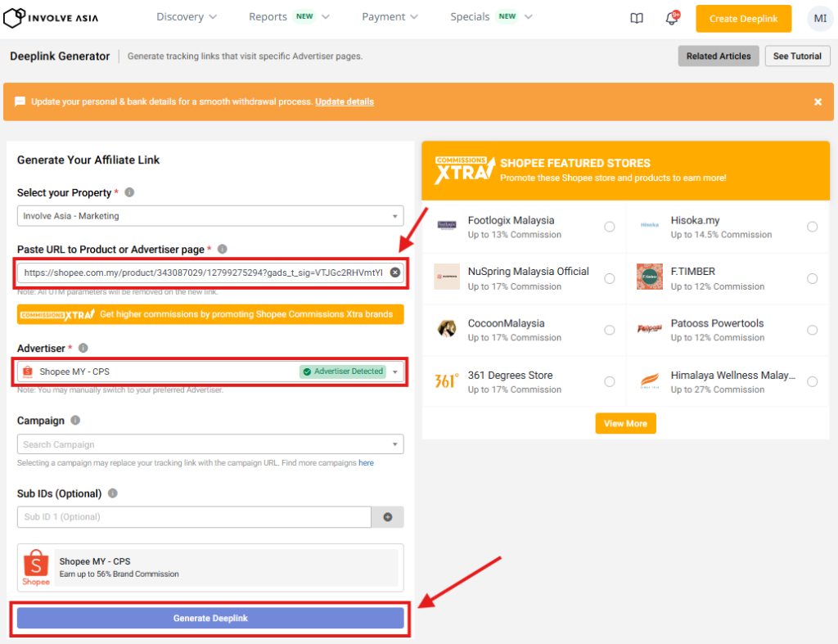Dismiss the orange update details banner
Viewport: 838px width, 644px height.
[x=818, y=102]
